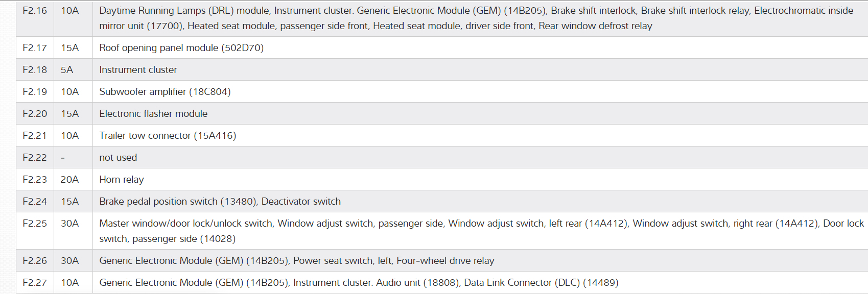868x294 pixels.
Task: Select the 20A rating for fuse F2.23
Action: 69,180
